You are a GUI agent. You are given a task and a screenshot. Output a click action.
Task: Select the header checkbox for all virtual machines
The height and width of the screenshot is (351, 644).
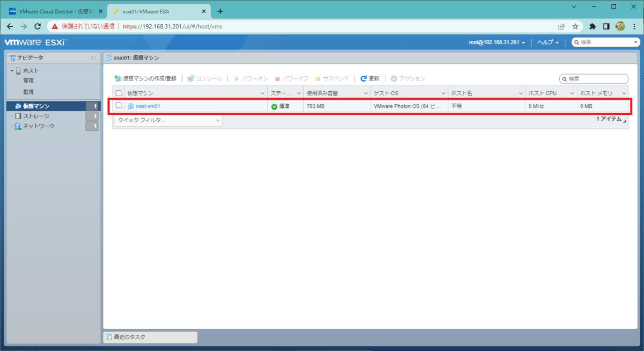(119, 93)
